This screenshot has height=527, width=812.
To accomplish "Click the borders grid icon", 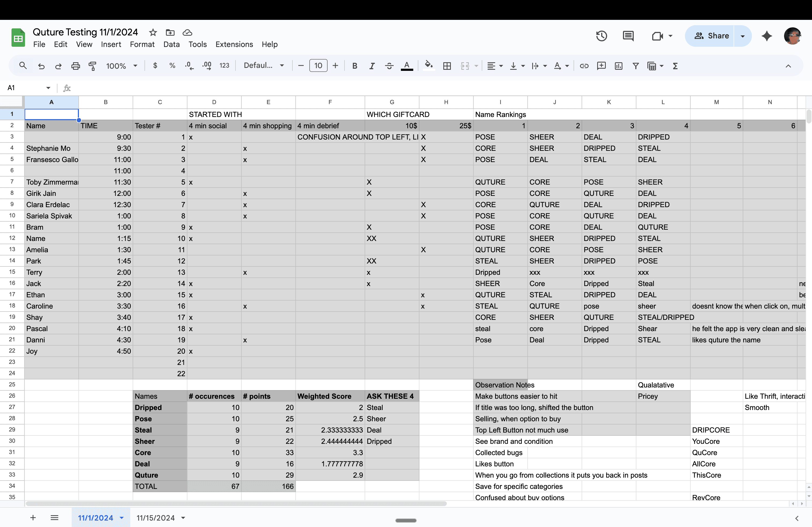I will click(x=447, y=66).
